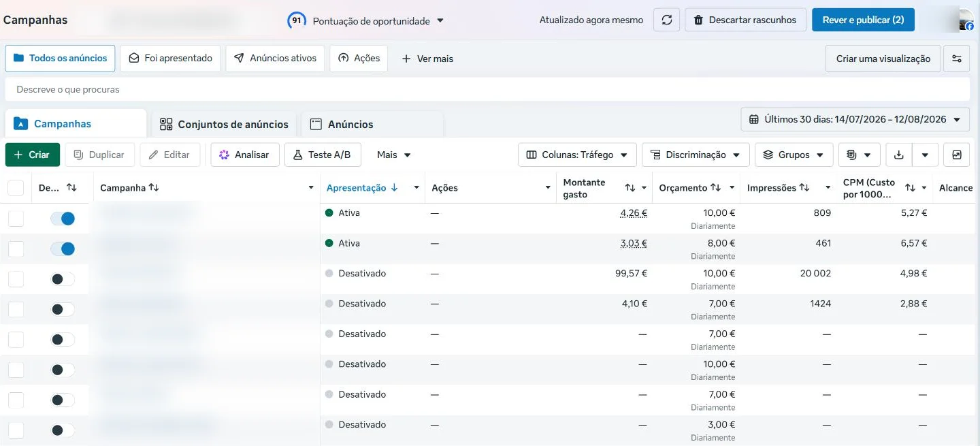Image resolution: width=980 pixels, height=446 pixels.
Task: Click Rever e publicar (2) button
Action: click(863, 20)
